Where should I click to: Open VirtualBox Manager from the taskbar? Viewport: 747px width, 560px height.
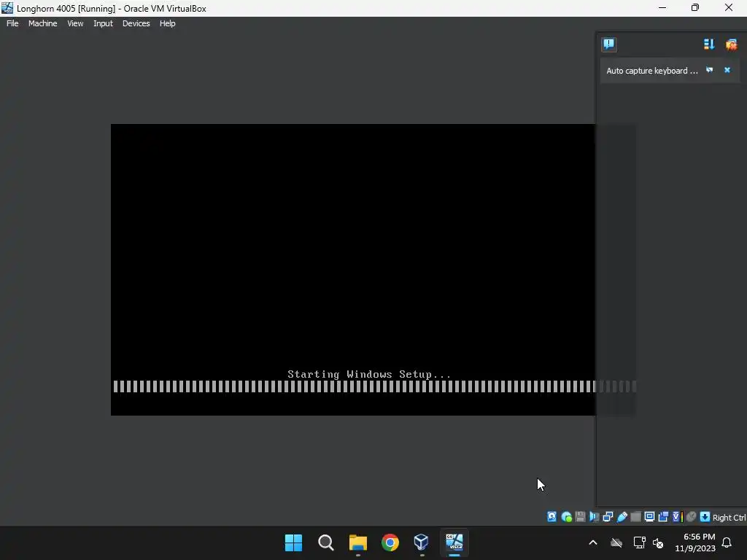click(x=422, y=542)
